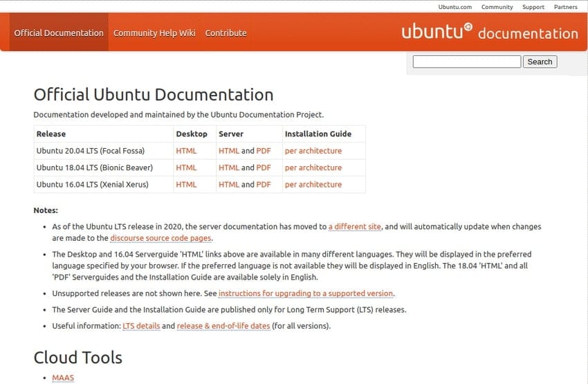Screen dimensions: 588x384
Task: Visit the Ubuntu.com top link
Action: [x=455, y=7]
